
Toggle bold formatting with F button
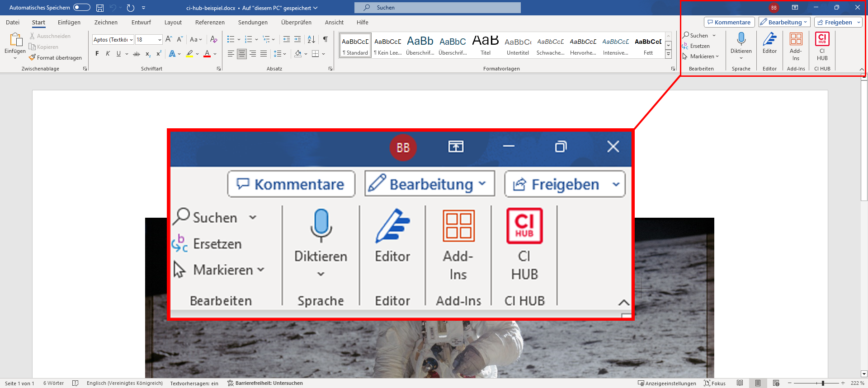point(97,54)
